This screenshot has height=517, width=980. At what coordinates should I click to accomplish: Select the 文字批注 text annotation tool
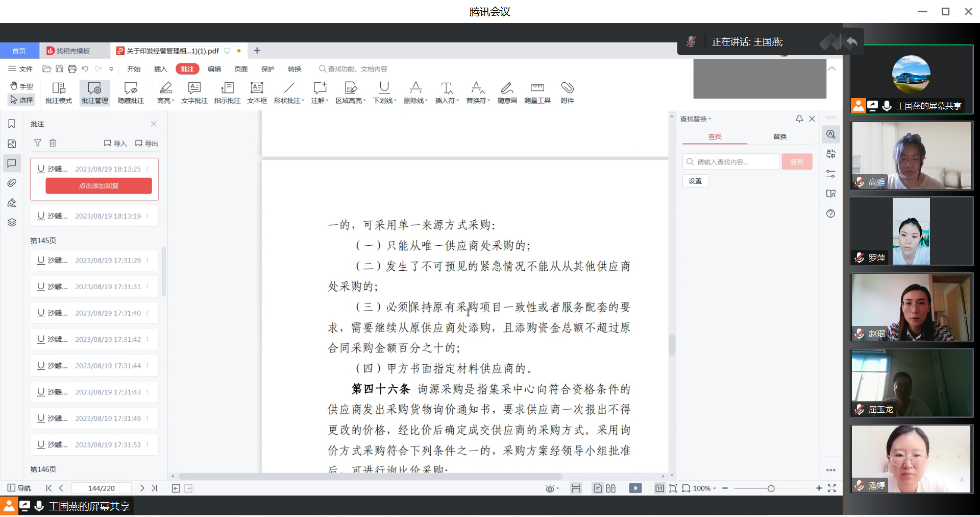(194, 92)
